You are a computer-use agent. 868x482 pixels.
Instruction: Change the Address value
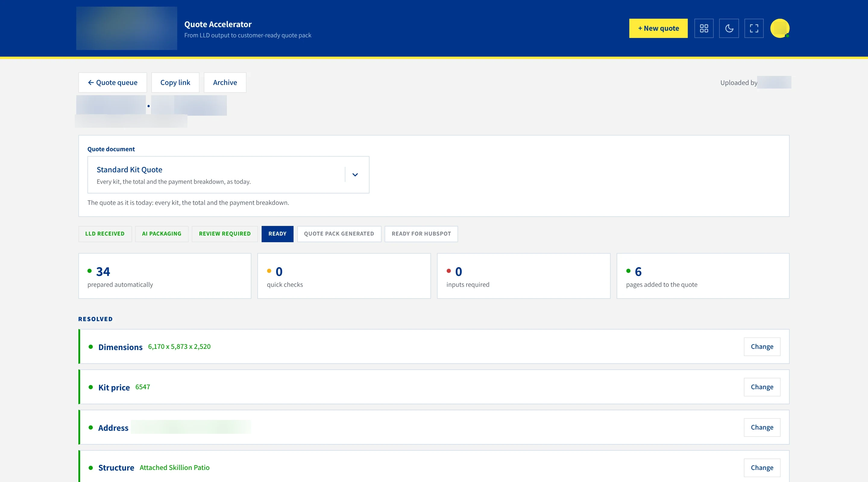(762, 427)
